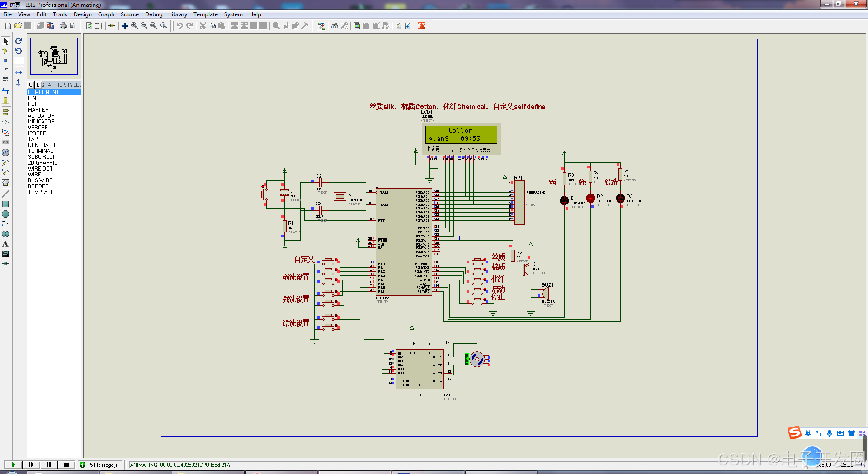Viewport: 868px width, 474px height.
Task: Select the Voltage Probe tool
Action: (5, 162)
